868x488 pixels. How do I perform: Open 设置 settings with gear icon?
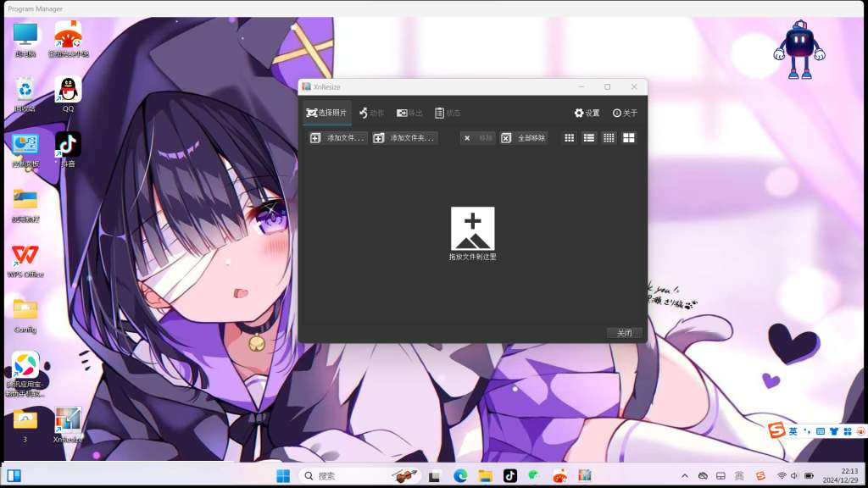pyautogui.click(x=587, y=113)
